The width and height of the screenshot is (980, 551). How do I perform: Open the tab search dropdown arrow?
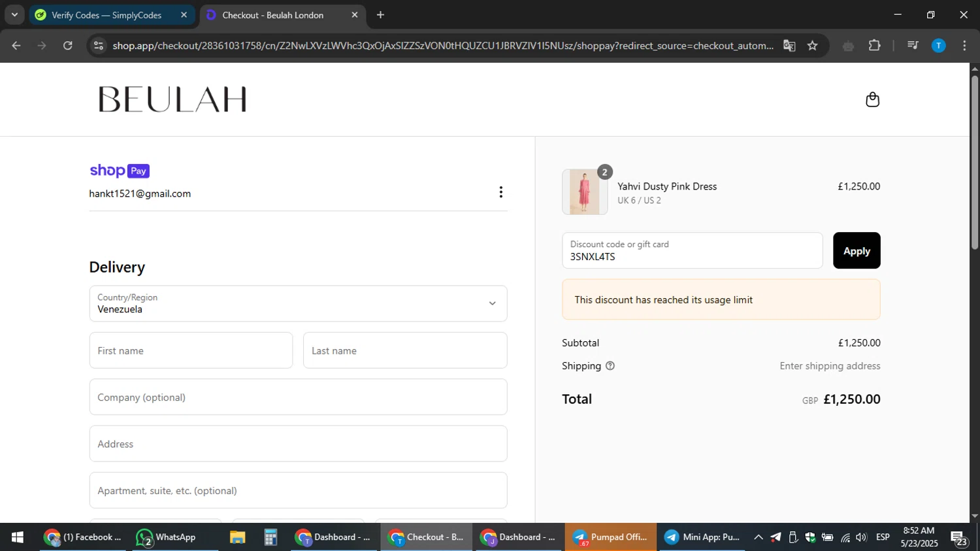[x=14, y=15]
